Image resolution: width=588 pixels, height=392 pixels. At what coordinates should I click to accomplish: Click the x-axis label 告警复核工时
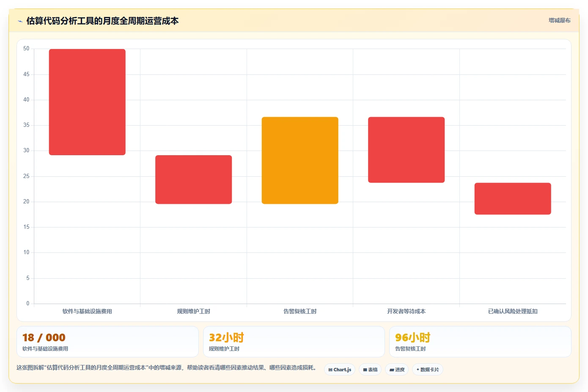tap(300, 311)
